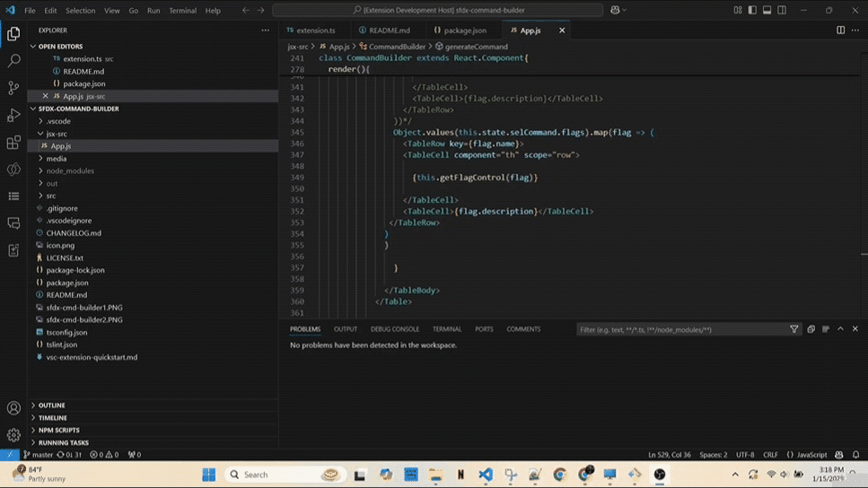Click the Windows taskbar Search box

click(x=285, y=475)
